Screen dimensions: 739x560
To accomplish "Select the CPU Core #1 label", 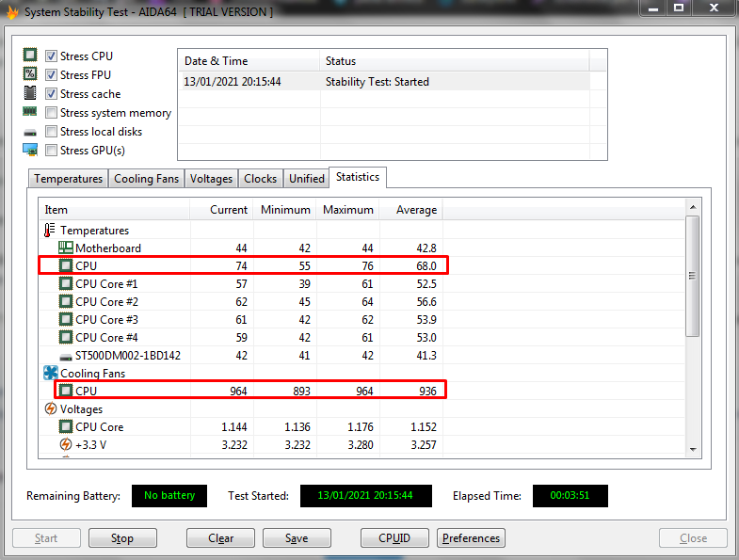I will [x=106, y=284].
